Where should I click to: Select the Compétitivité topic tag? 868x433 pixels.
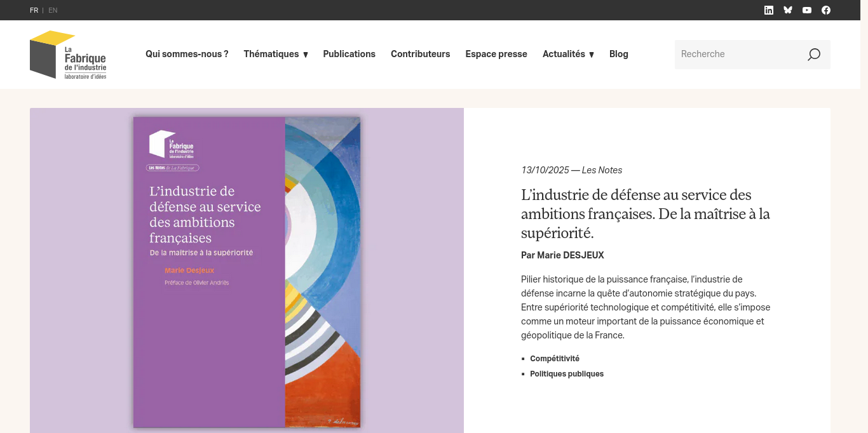tap(554, 358)
